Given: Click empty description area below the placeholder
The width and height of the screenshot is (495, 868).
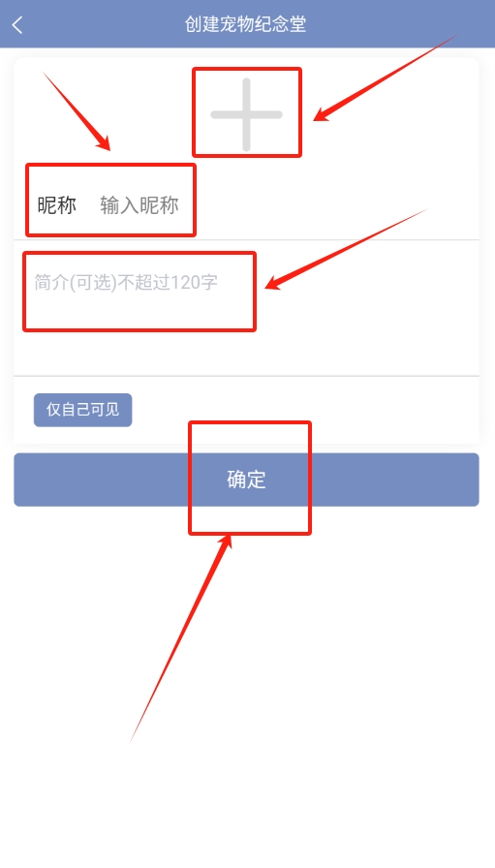Looking at the screenshot, I should click(x=246, y=352).
